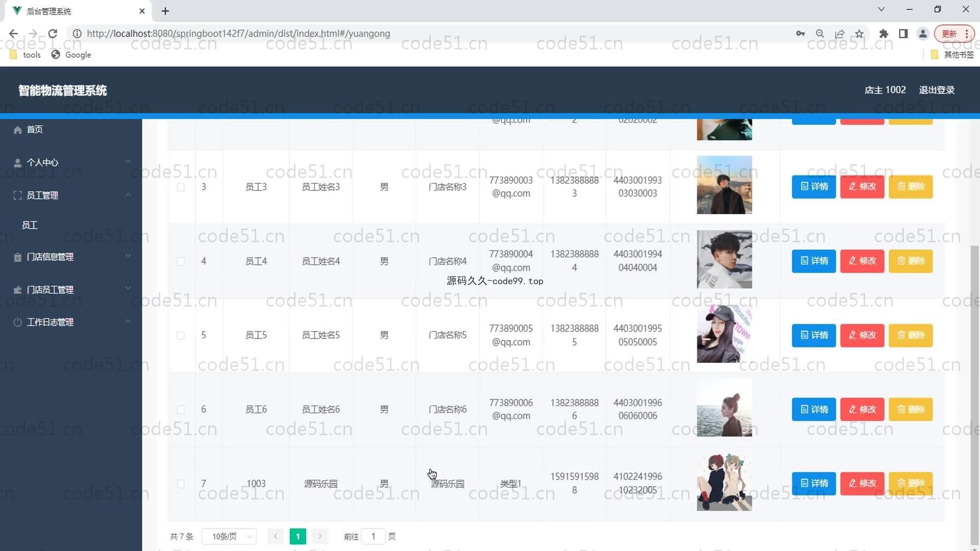Viewport: 980px width, 551px height.
Task: Open the Chrome profile avatar icon
Action: pos(923,34)
